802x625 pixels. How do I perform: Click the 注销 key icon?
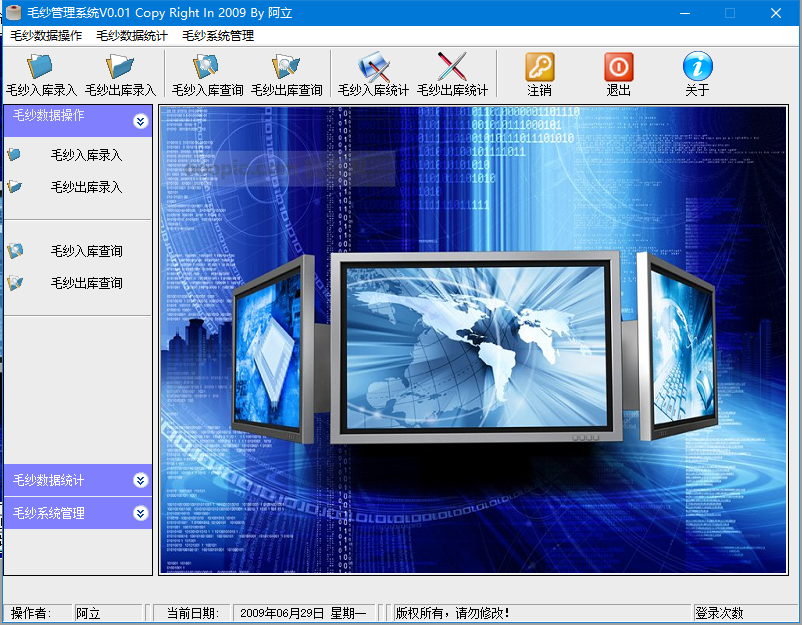[x=540, y=67]
